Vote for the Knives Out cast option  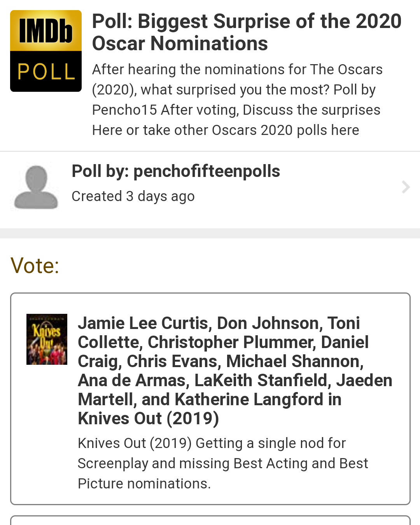pyautogui.click(x=210, y=399)
